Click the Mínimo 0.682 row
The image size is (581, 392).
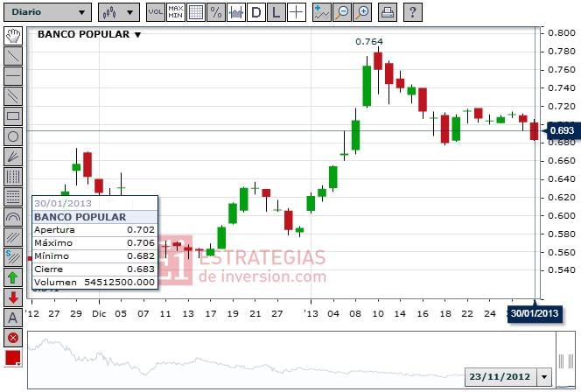[x=94, y=256]
